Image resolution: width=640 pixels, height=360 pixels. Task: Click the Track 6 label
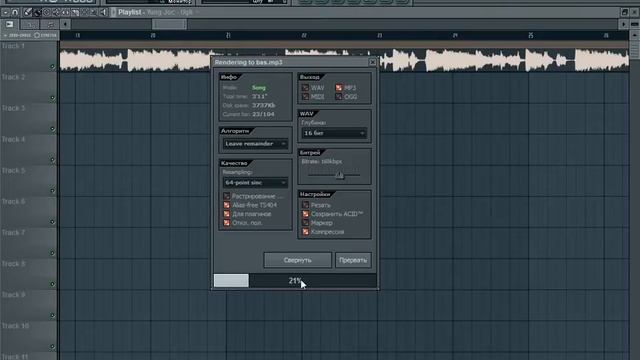point(13,202)
